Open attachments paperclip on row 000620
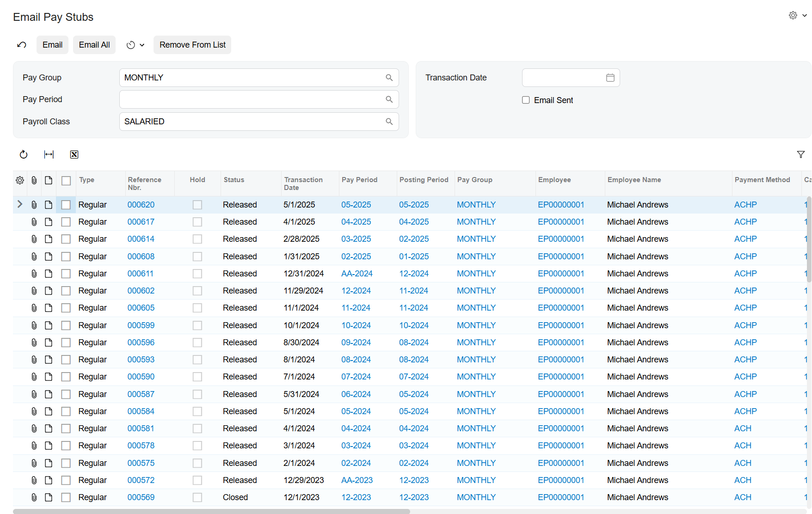 tap(34, 204)
